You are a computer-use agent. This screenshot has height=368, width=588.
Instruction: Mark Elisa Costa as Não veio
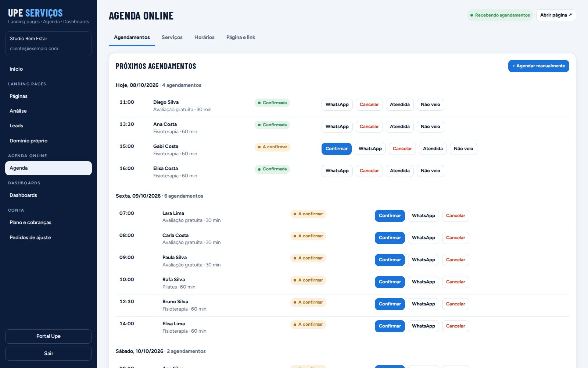430,171
